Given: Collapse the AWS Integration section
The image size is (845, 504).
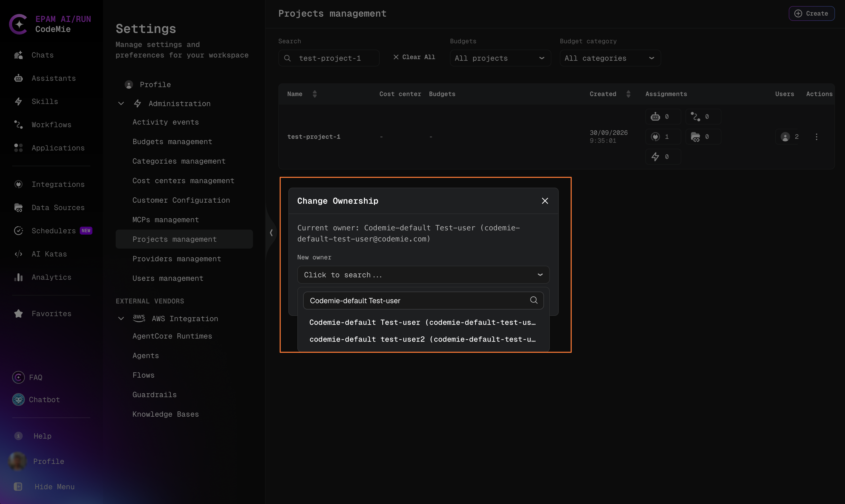Looking at the screenshot, I should click(121, 318).
